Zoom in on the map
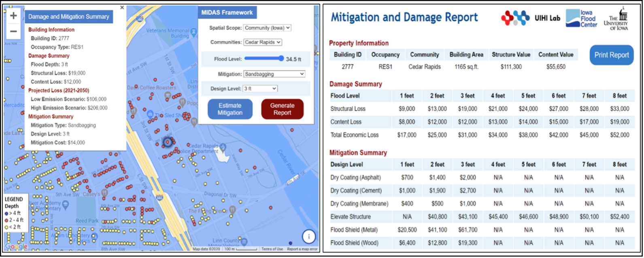The height and width of the screenshot is (258, 644). pos(13,16)
